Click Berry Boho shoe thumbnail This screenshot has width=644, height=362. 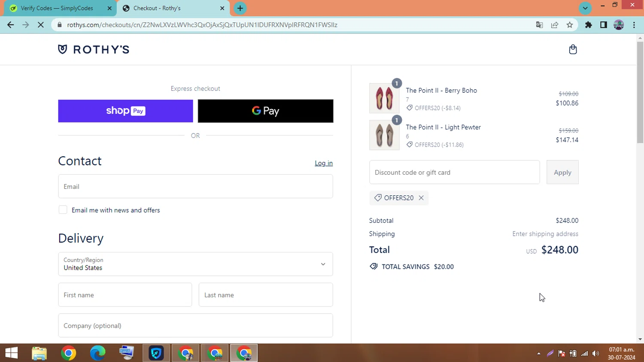point(384,98)
